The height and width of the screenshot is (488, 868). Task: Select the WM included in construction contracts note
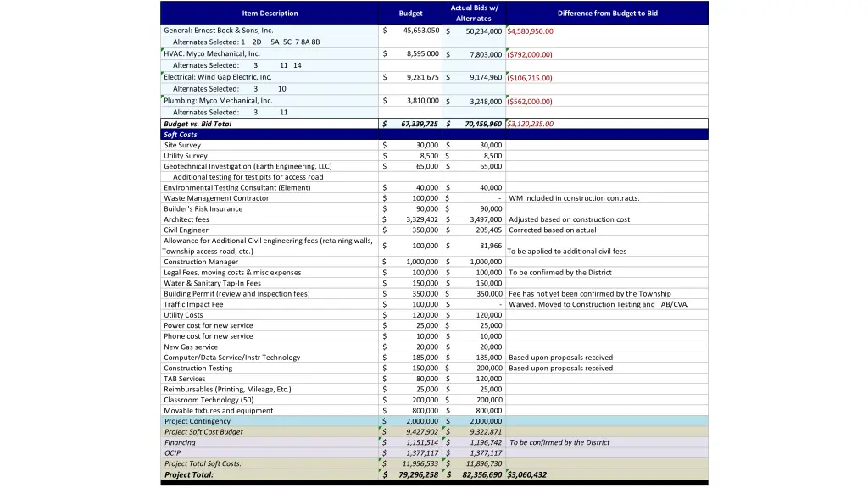click(x=574, y=198)
